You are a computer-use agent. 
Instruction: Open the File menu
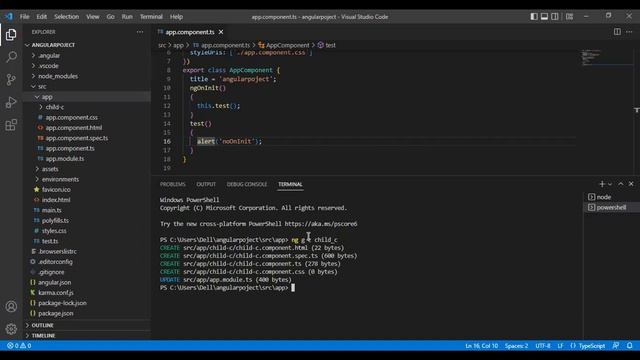tap(24, 17)
